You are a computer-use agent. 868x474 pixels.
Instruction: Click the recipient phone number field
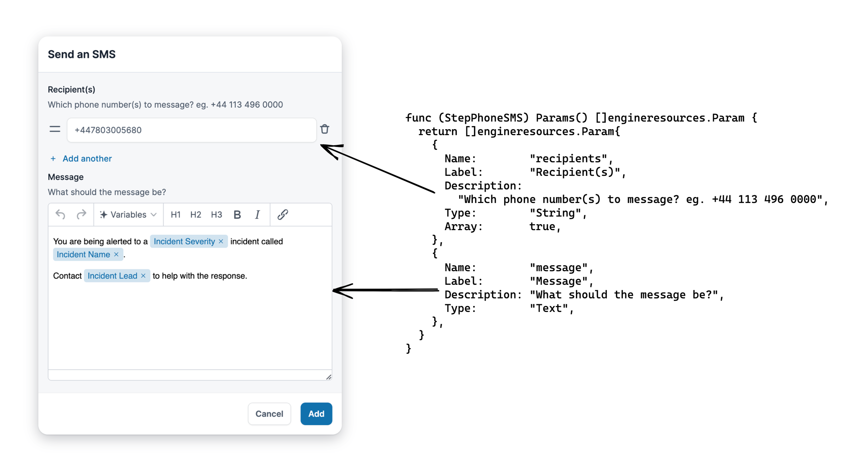point(191,130)
